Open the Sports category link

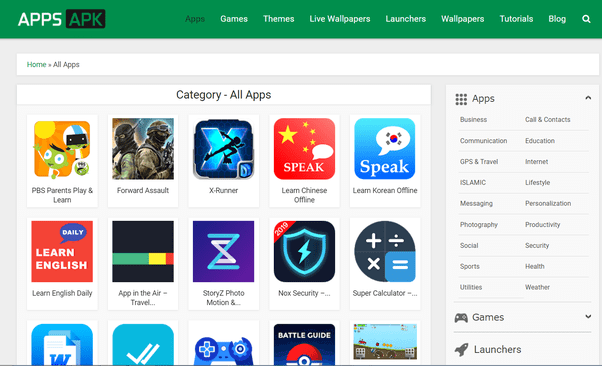click(470, 266)
